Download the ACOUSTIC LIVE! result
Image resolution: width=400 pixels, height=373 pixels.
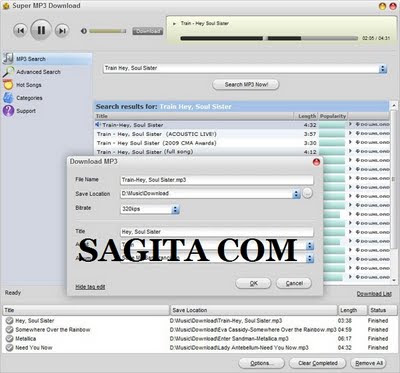point(372,133)
